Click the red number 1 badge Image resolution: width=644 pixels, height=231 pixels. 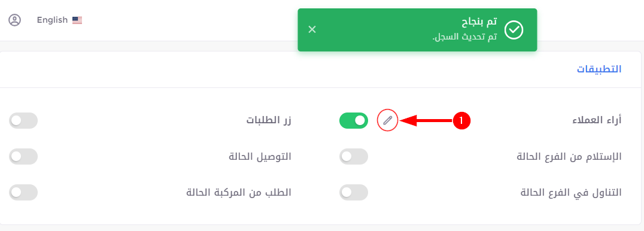[461, 120]
